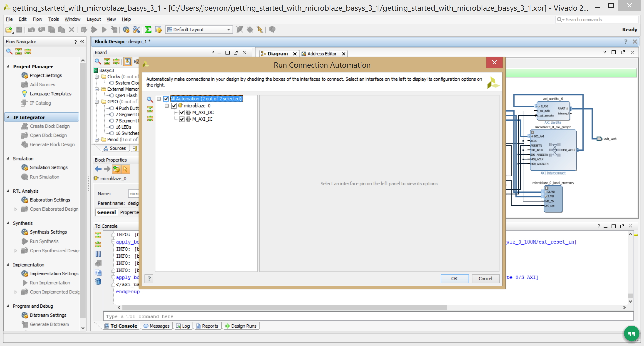The height and width of the screenshot is (346, 644).
Task: Click Expand All icon in Flow Navigator
Action: pos(28,51)
